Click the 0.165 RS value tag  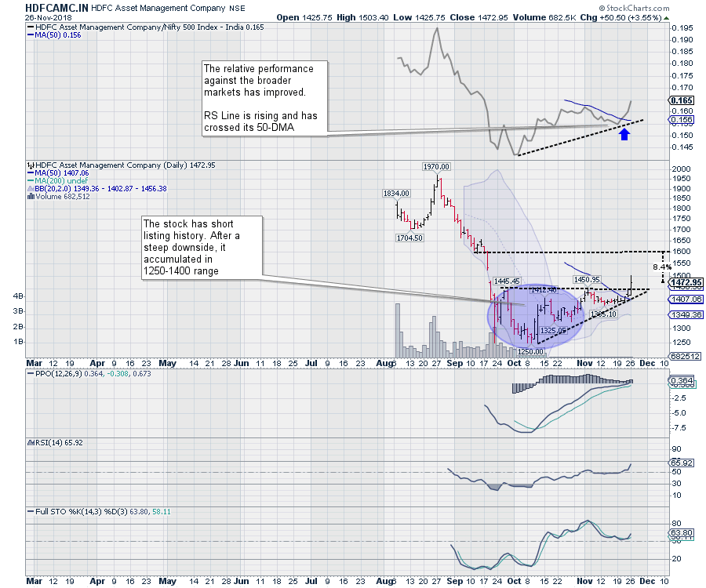682,100
